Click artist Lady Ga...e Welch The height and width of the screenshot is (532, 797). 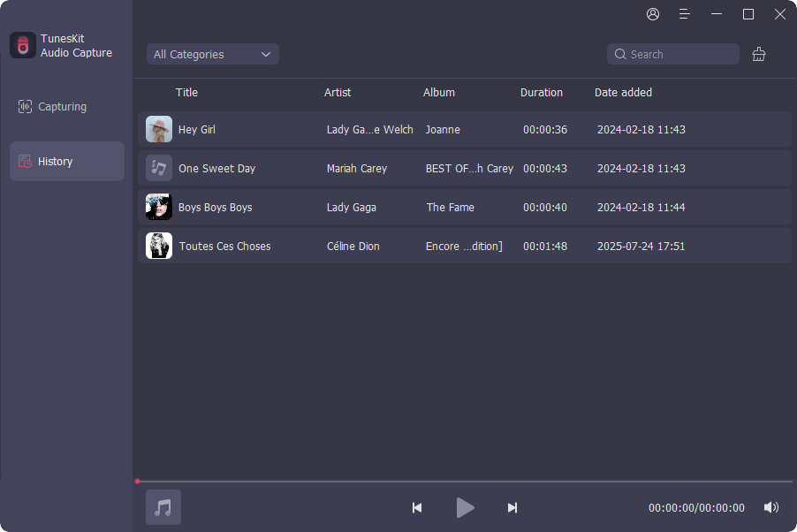369,130
